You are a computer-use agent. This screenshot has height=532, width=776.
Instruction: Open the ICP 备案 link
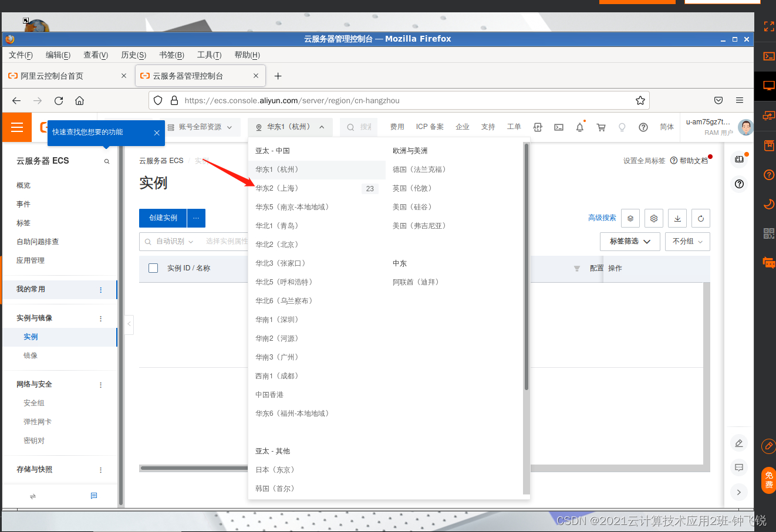pos(430,127)
